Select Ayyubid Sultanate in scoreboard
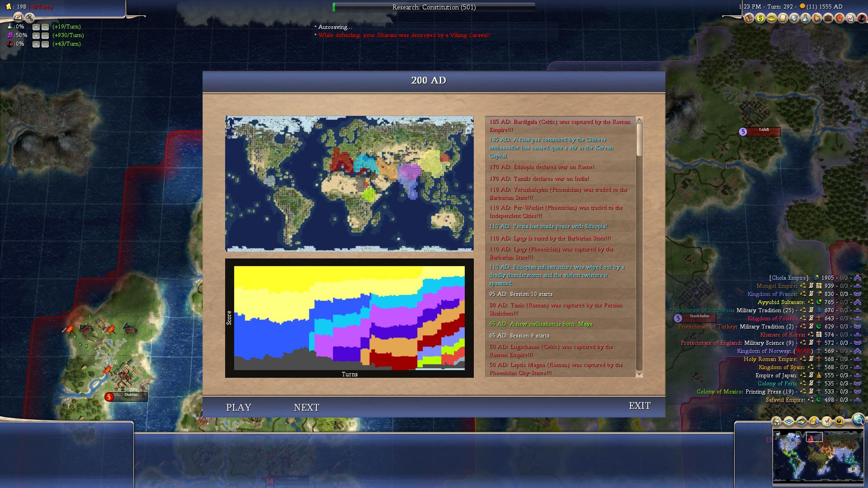This screenshot has height=488, width=868. tap(781, 302)
